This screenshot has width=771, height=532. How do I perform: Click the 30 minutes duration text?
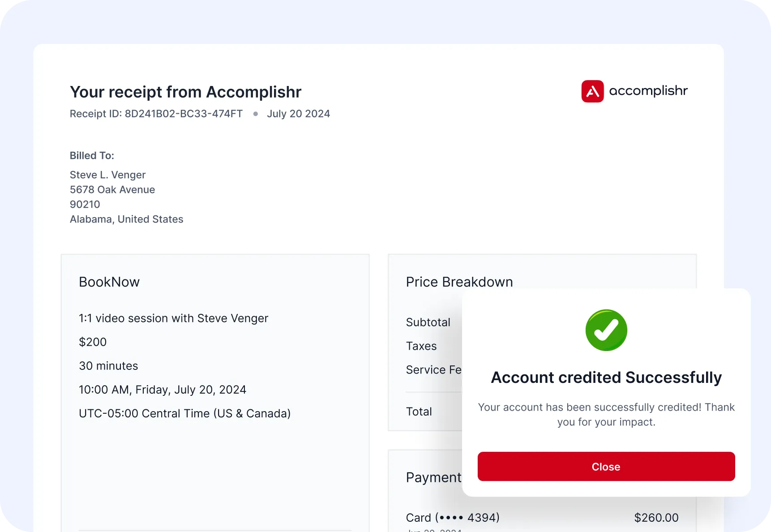[x=108, y=366]
